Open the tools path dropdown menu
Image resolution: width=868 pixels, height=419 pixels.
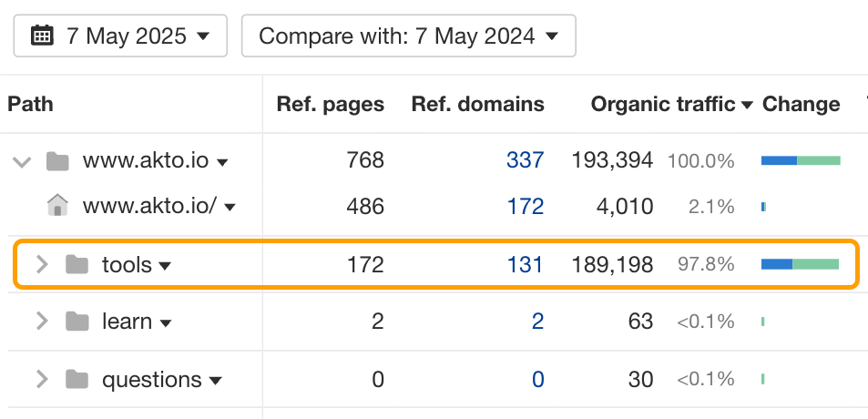click(x=165, y=266)
